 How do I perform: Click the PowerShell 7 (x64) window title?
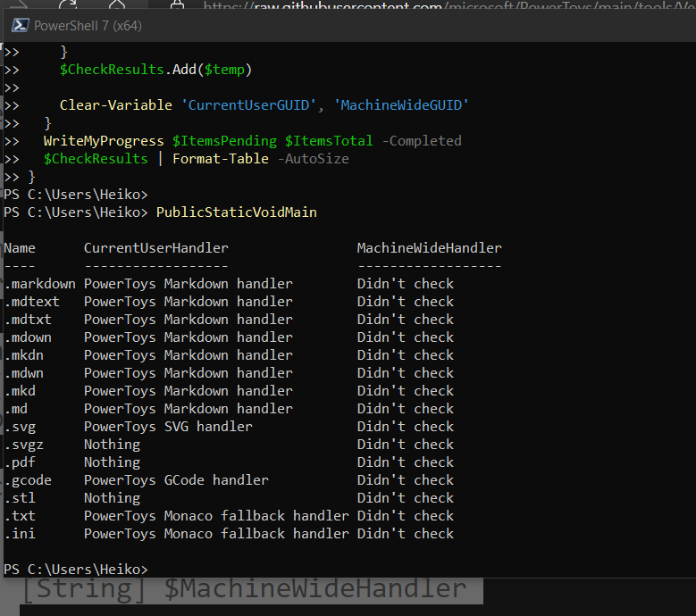pyautogui.click(x=88, y=26)
